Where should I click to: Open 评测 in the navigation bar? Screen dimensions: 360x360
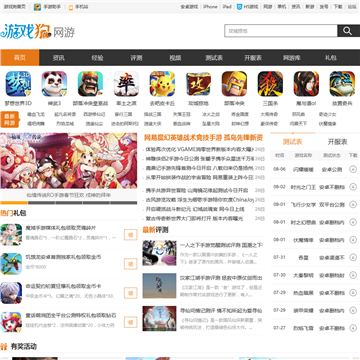[136, 58]
